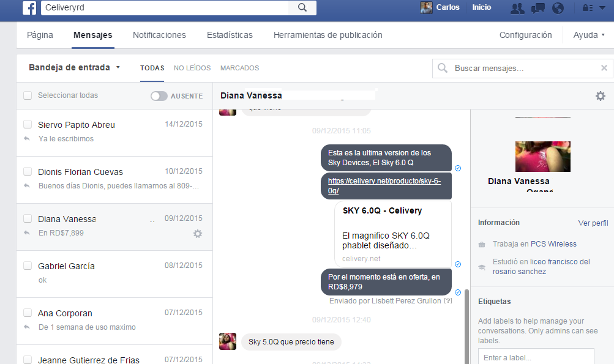This screenshot has width=614, height=364.
Task: Click Carlos profile name link
Action: [447, 7]
